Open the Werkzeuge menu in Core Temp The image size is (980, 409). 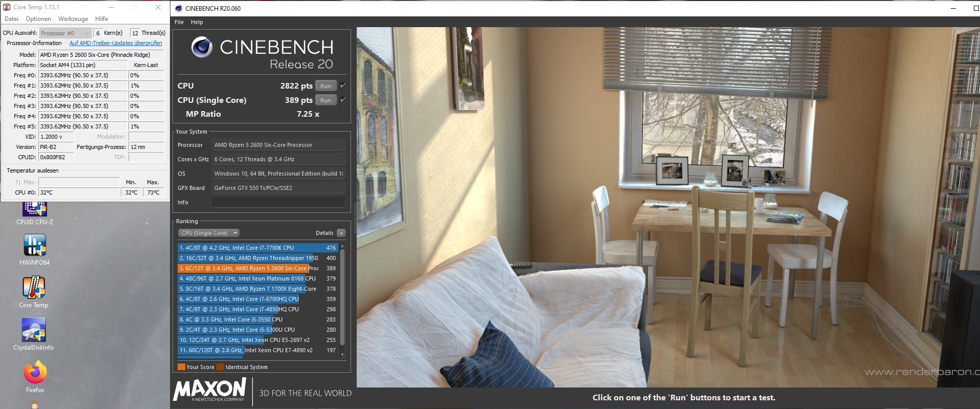click(73, 19)
